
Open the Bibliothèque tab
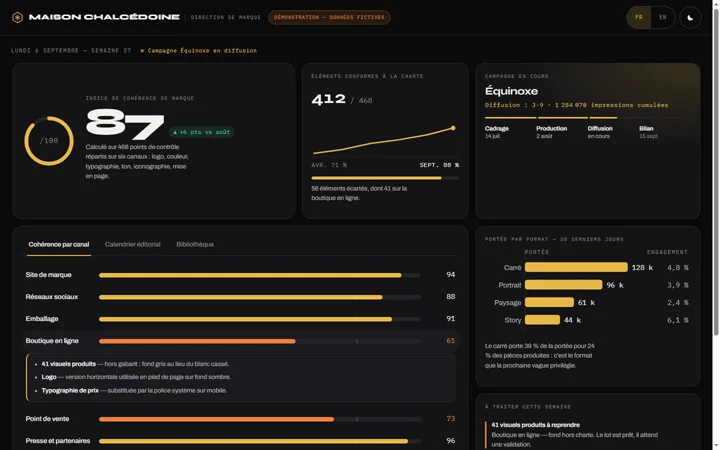coord(195,244)
